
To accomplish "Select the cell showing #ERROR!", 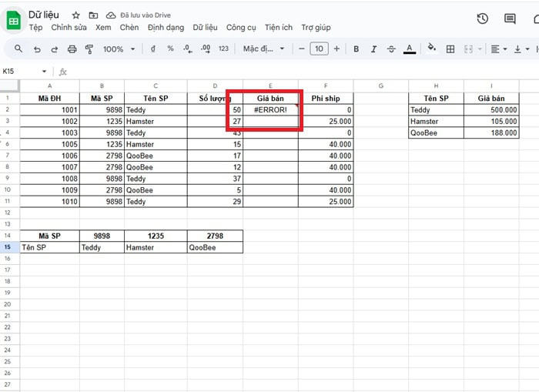I will tap(270, 109).
